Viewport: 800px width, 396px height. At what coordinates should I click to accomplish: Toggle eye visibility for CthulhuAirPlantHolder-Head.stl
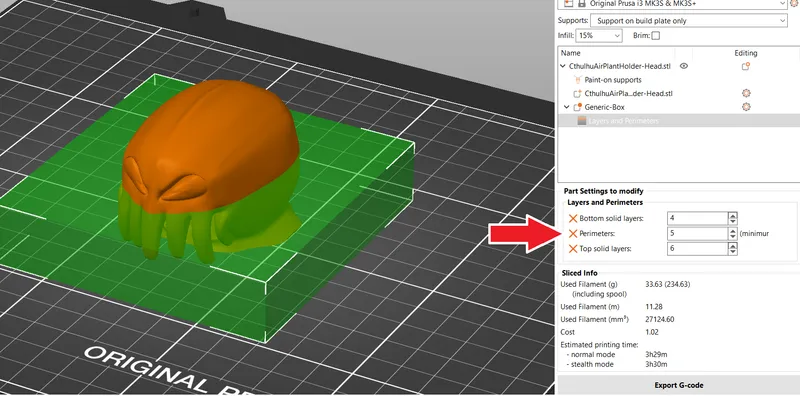click(x=684, y=66)
